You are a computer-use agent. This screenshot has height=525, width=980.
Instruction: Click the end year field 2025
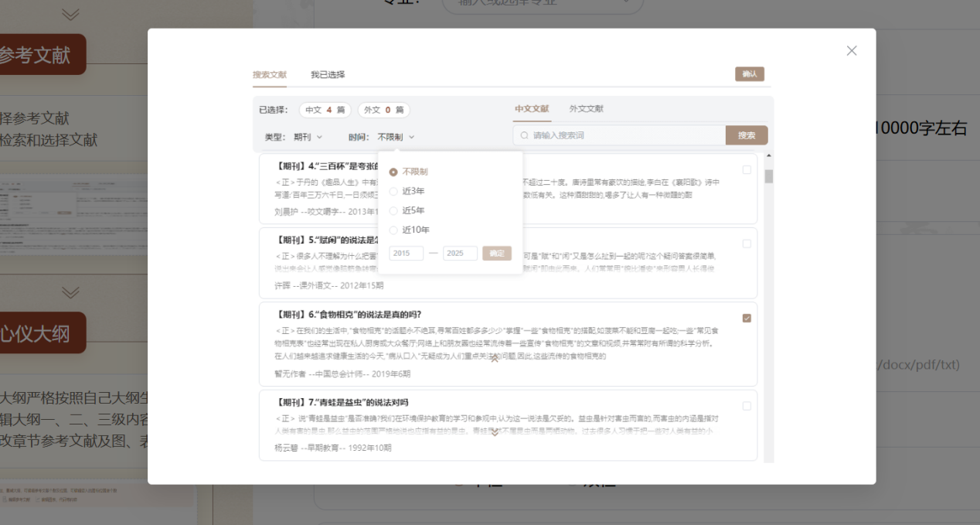point(460,253)
